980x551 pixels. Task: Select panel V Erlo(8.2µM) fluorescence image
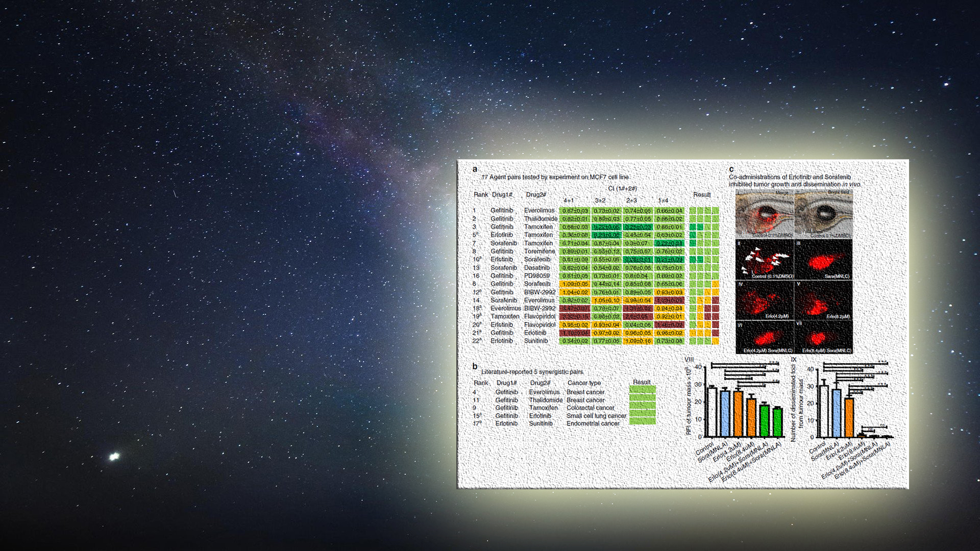coord(823,300)
